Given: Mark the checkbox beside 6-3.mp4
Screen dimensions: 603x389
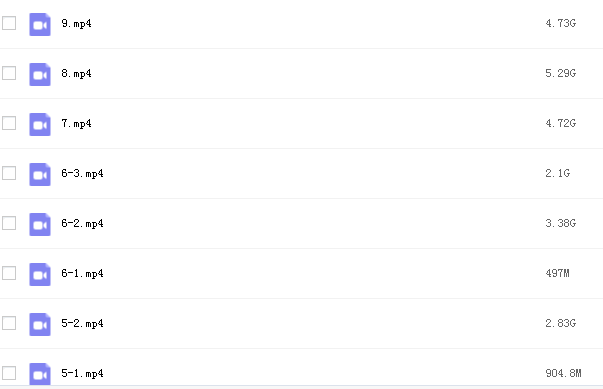Looking at the screenshot, I should coord(9,173).
